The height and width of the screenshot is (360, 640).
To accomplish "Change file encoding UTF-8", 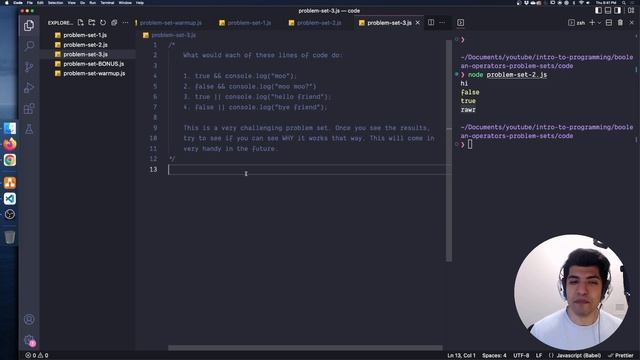I will point(521,356).
